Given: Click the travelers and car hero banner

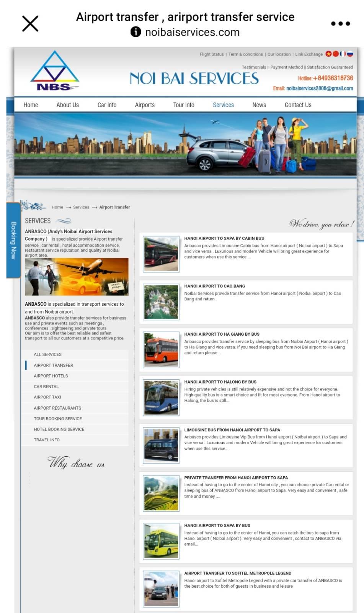Looking at the screenshot, I should click(185, 144).
